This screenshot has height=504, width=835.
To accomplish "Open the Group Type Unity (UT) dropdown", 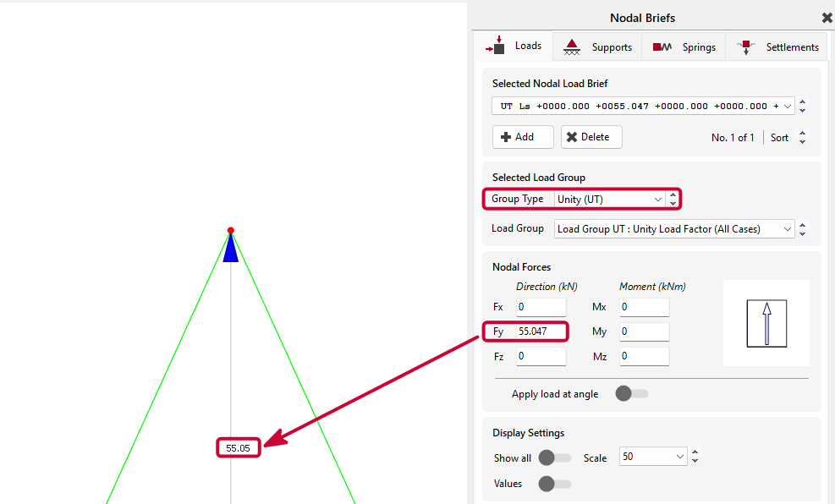I will pos(610,199).
